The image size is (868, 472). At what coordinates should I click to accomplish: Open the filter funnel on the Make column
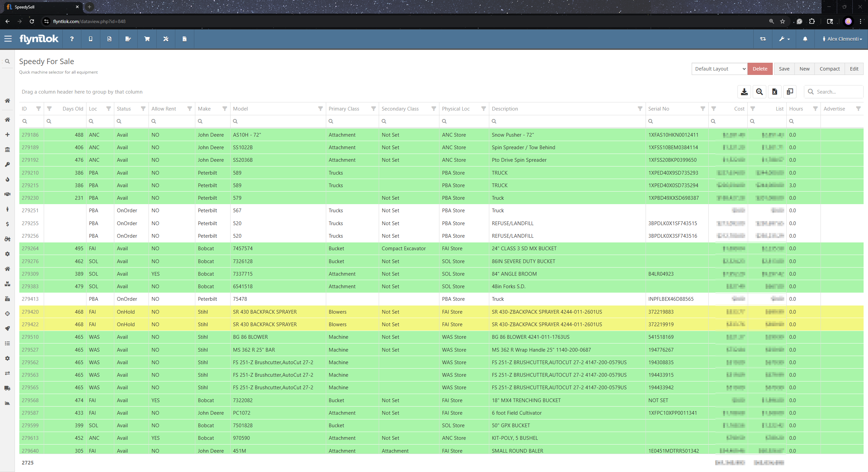(x=224, y=109)
